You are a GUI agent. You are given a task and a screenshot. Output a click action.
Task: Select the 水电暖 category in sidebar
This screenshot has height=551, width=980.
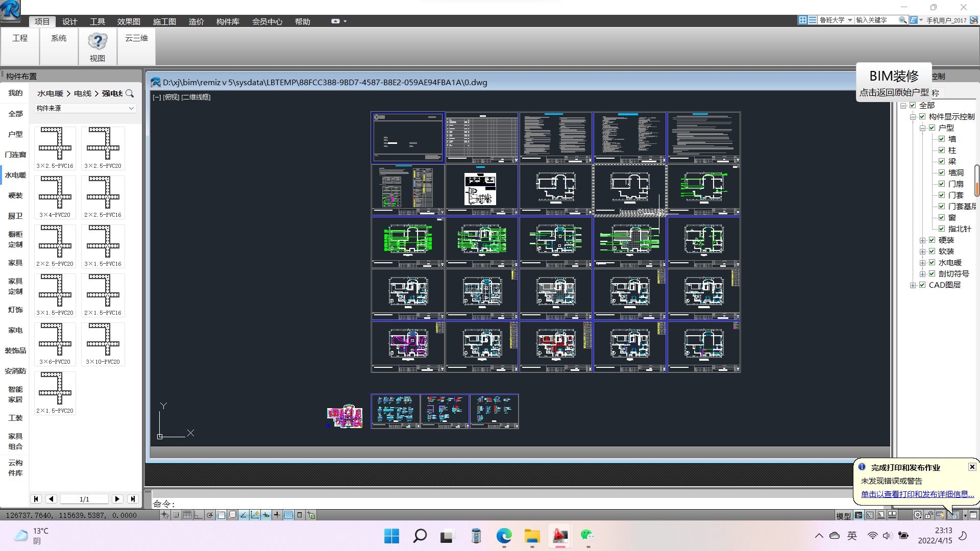[x=15, y=175]
